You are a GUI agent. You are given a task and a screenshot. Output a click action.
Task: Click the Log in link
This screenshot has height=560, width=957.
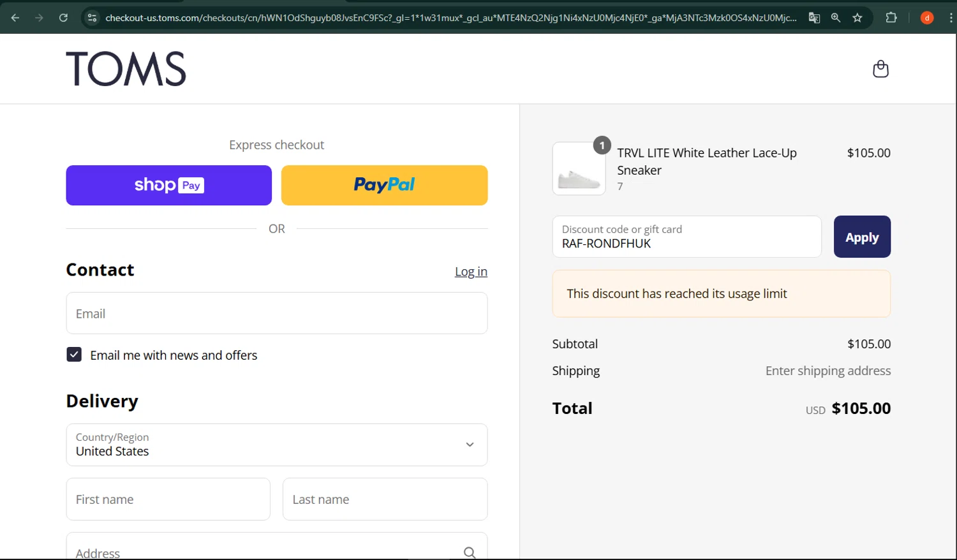point(471,272)
